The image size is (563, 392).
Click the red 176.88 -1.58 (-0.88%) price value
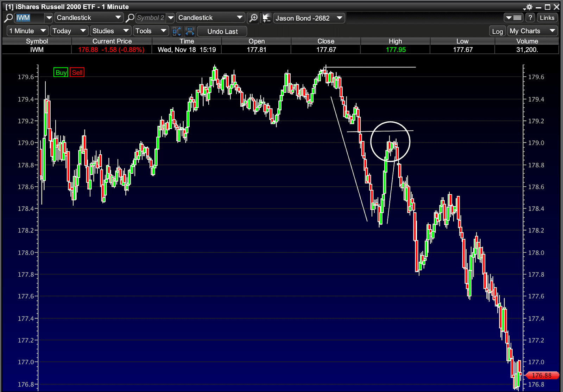(111, 50)
